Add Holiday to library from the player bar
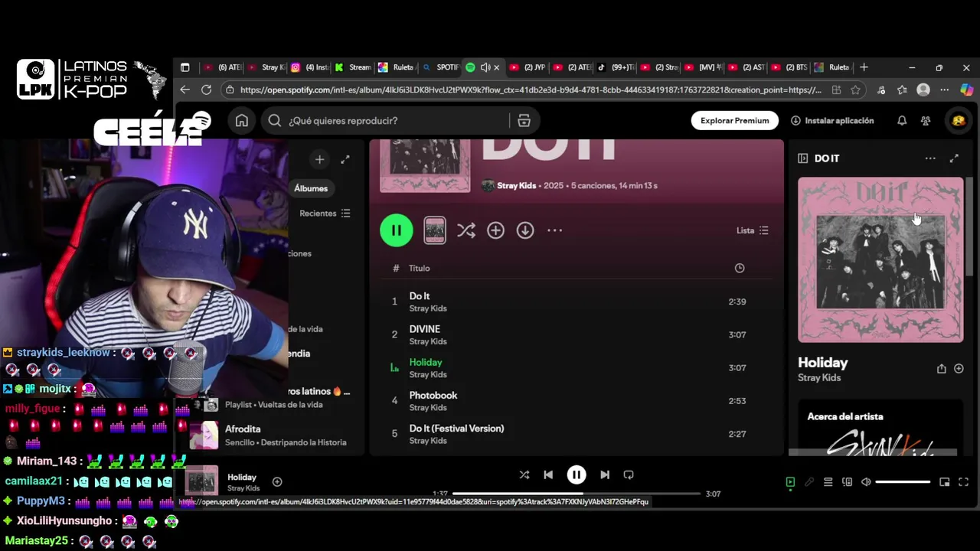 click(x=277, y=482)
